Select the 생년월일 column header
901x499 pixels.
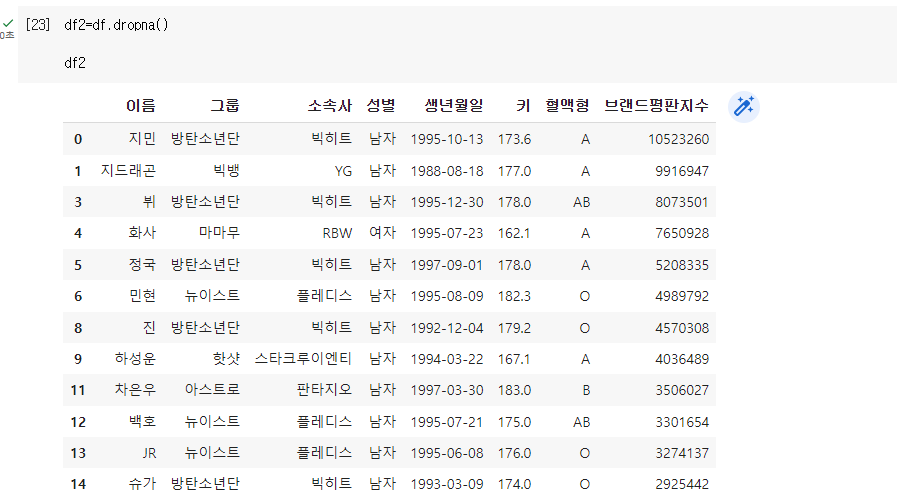point(454,106)
